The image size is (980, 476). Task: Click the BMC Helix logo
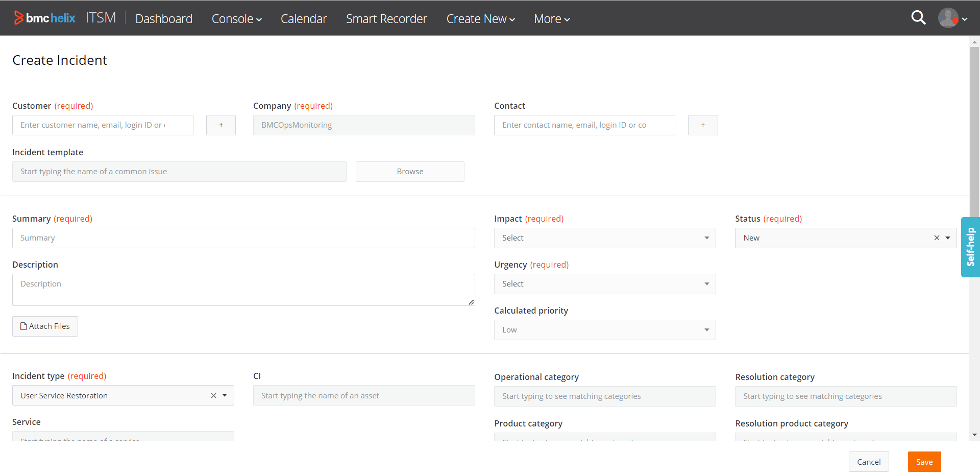45,18
